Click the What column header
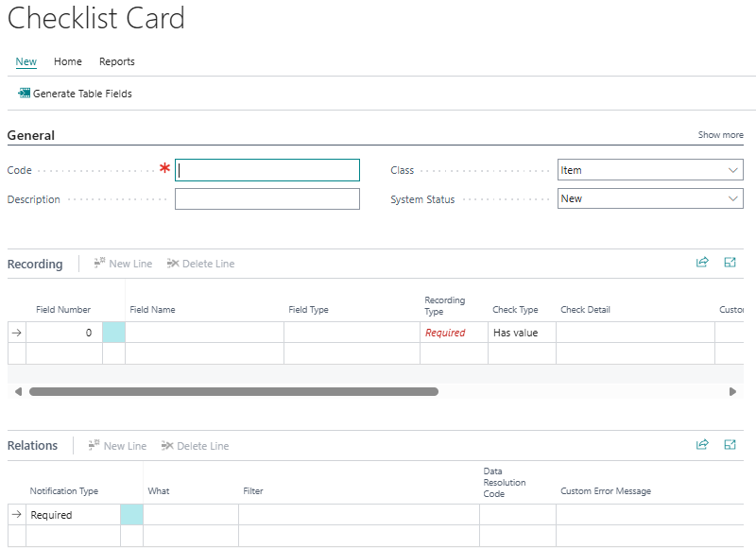Image resolution: width=756 pixels, height=548 pixels. click(x=159, y=490)
